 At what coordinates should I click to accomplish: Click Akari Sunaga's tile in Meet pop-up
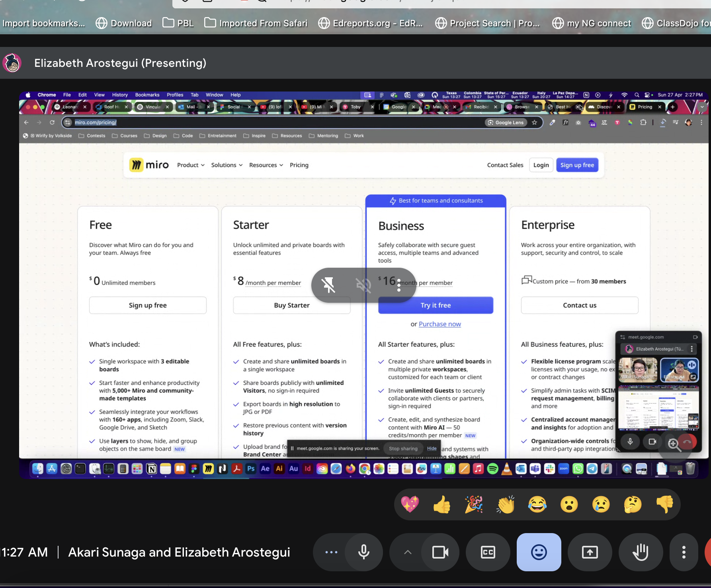[638, 370]
